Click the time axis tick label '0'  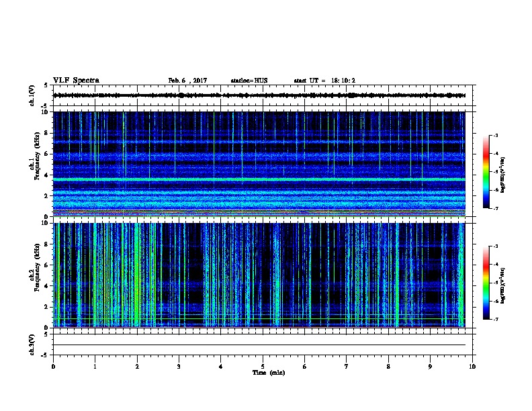[53, 367]
